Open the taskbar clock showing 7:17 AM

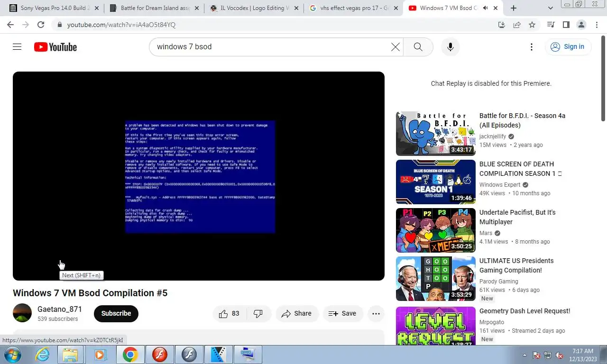pos(583,355)
